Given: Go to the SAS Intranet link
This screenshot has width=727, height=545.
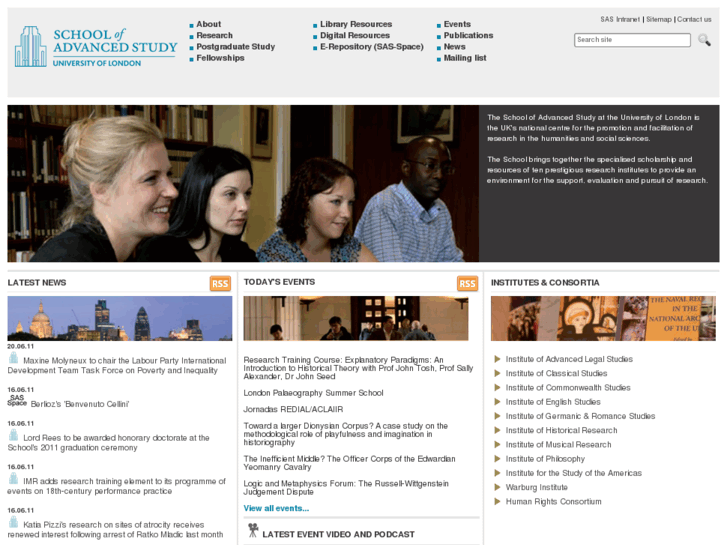Looking at the screenshot, I should pos(620,19).
